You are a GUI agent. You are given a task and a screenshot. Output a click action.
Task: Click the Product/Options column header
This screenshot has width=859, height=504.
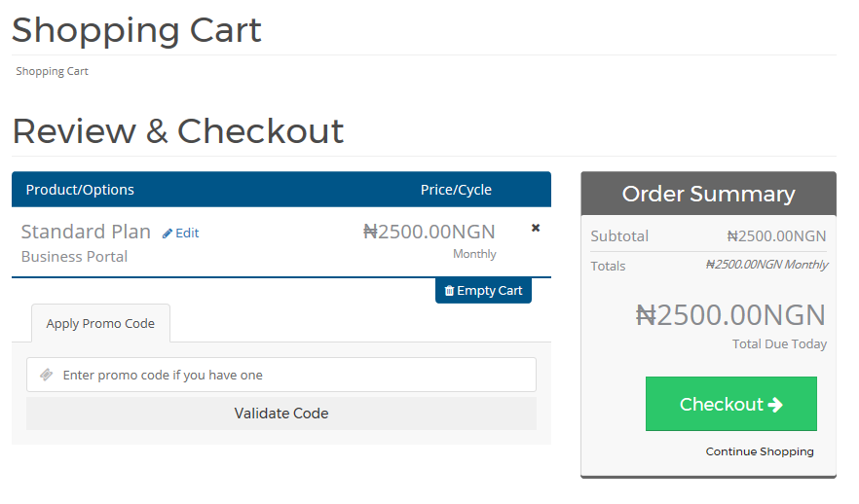[80, 190]
